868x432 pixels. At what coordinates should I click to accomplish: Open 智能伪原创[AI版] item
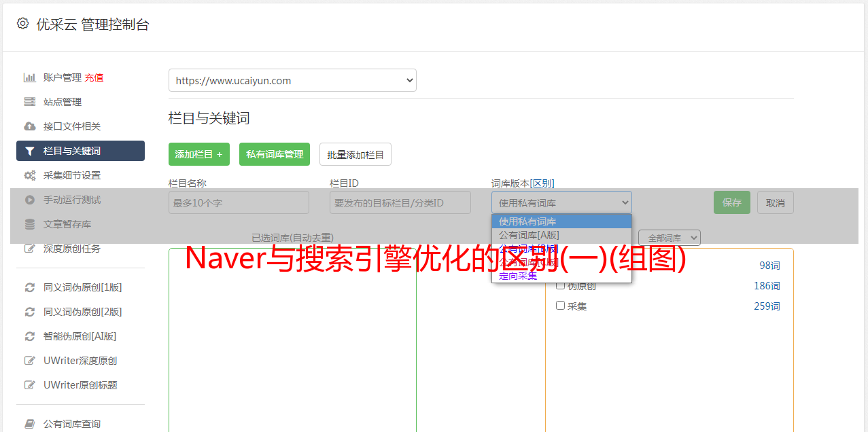pyautogui.click(x=80, y=336)
